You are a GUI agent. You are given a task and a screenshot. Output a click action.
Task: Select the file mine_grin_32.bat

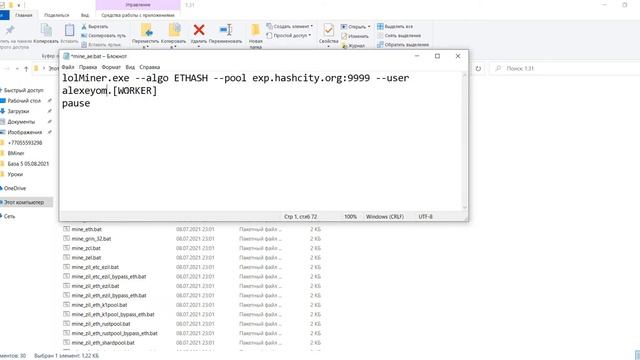click(x=91, y=239)
